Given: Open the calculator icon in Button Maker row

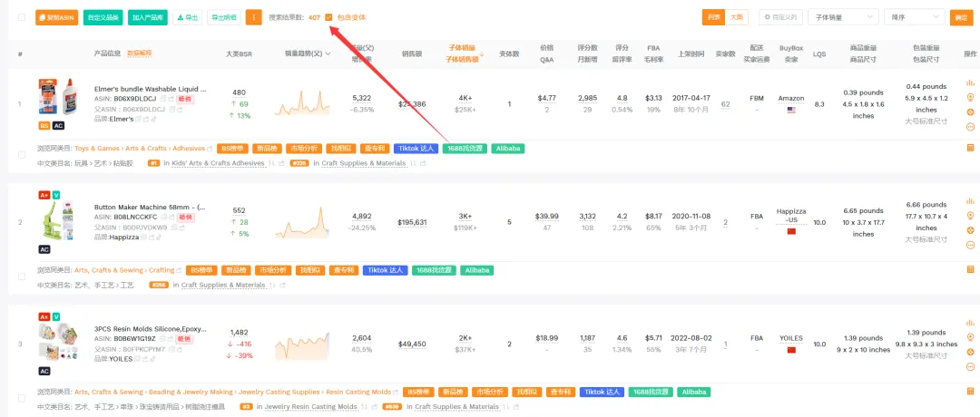Looking at the screenshot, I should coord(971,269).
